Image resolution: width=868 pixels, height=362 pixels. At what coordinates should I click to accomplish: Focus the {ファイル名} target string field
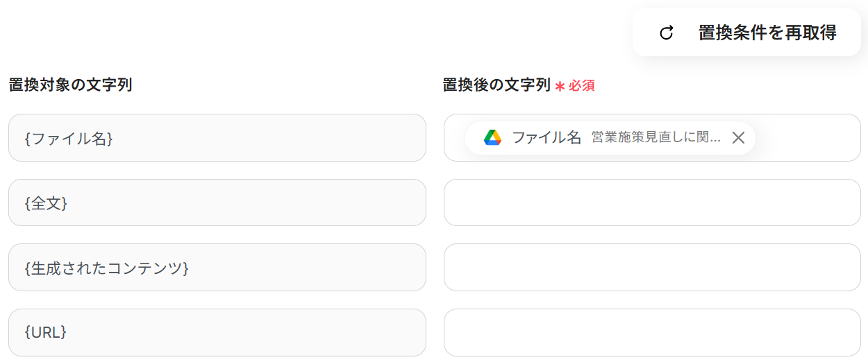(x=217, y=138)
